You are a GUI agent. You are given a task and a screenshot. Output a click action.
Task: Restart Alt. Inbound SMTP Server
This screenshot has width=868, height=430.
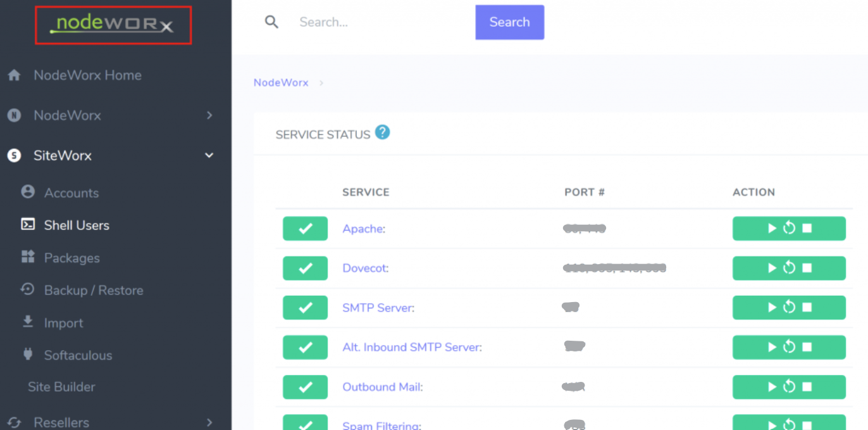789,347
